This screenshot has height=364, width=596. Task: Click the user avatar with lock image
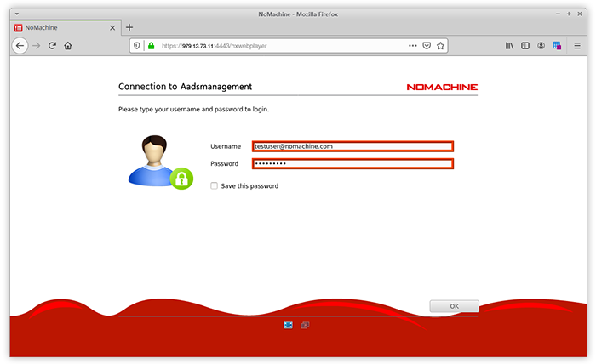tap(161, 162)
